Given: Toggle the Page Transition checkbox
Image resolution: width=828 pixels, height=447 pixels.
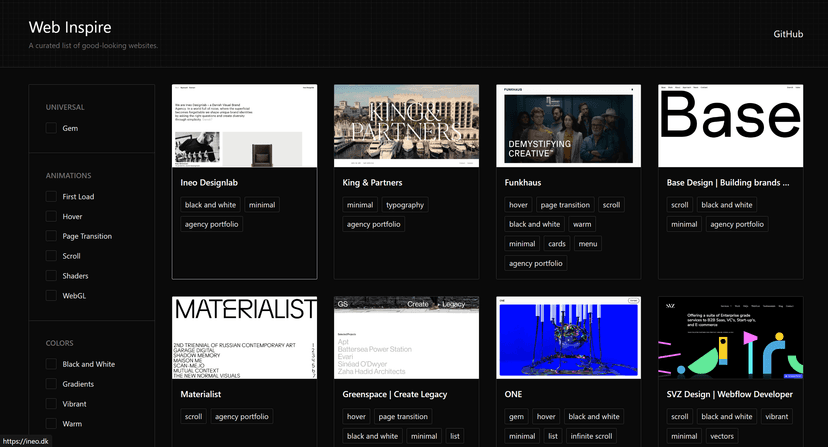Looking at the screenshot, I should pos(51,236).
